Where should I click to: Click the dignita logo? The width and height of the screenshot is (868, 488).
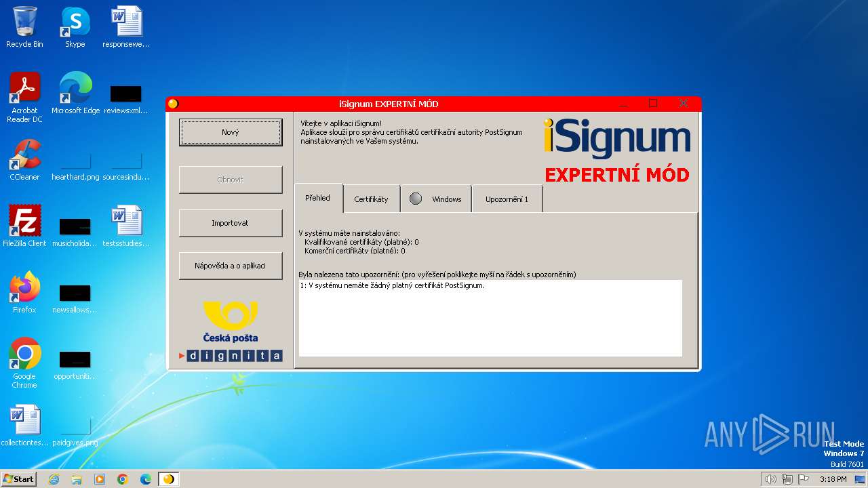pos(231,355)
